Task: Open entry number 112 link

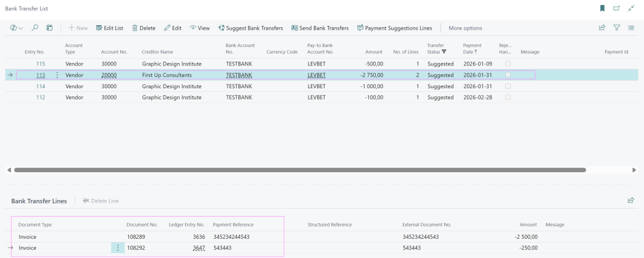Action: click(40, 98)
